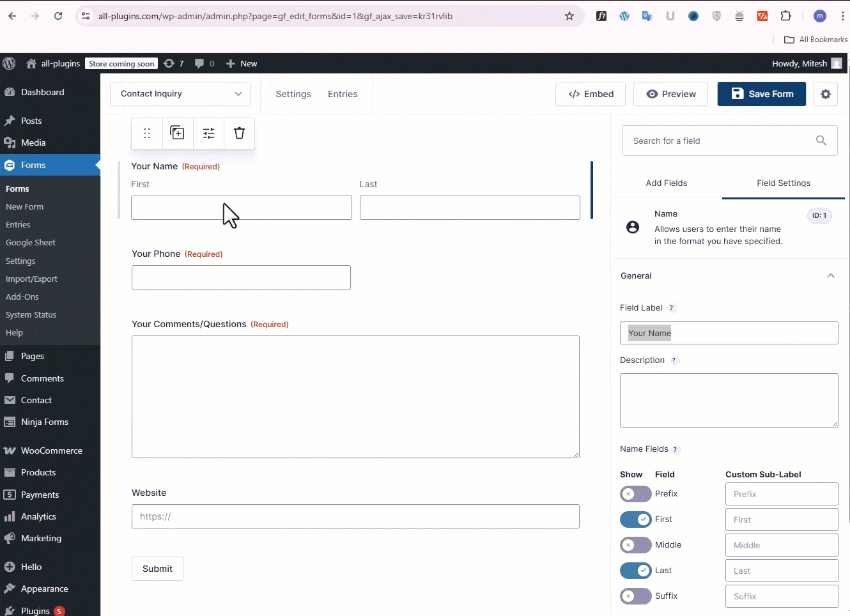Click inside the Field Label input

pos(729,332)
